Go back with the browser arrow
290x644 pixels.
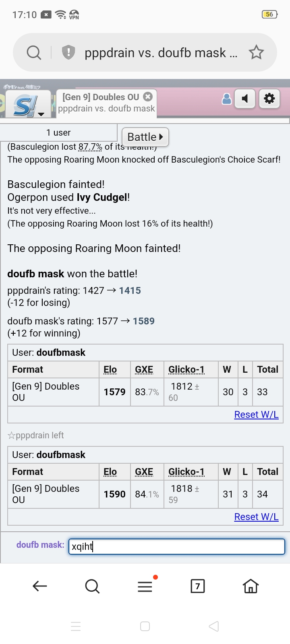[39, 586]
